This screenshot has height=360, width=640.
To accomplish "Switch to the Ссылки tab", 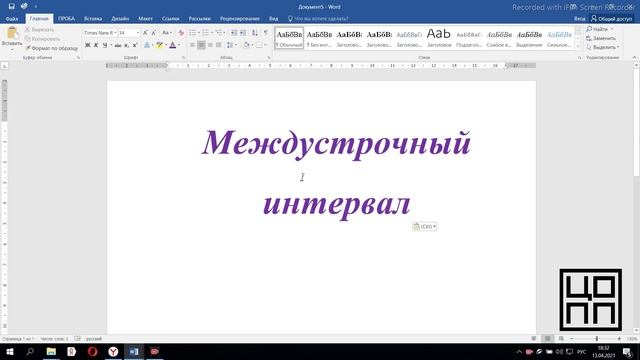I will (171, 19).
